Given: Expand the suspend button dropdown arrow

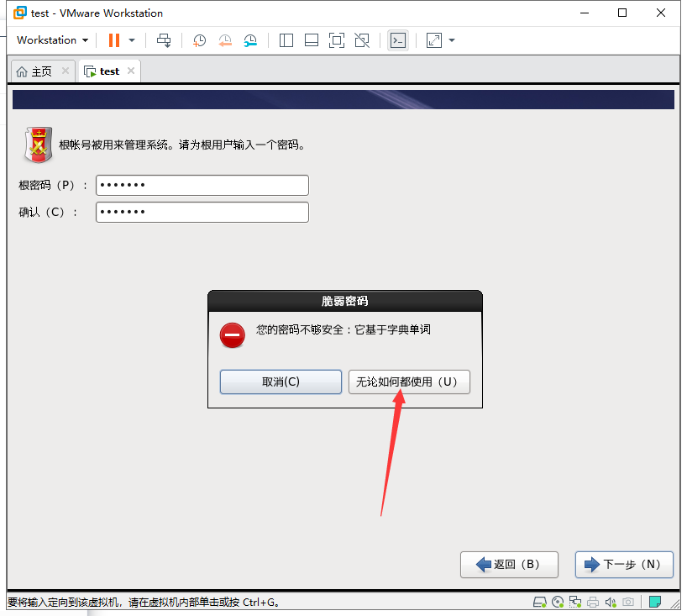Looking at the screenshot, I should [x=131, y=39].
